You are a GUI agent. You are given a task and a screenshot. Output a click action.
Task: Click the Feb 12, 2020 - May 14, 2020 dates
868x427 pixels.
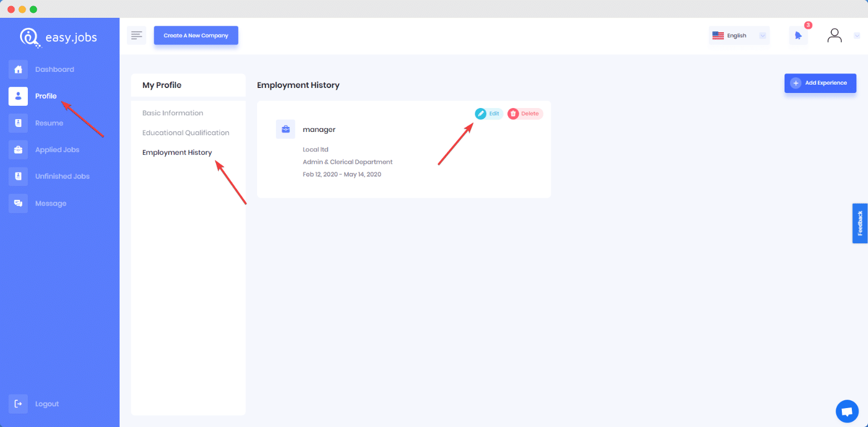click(x=342, y=174)
